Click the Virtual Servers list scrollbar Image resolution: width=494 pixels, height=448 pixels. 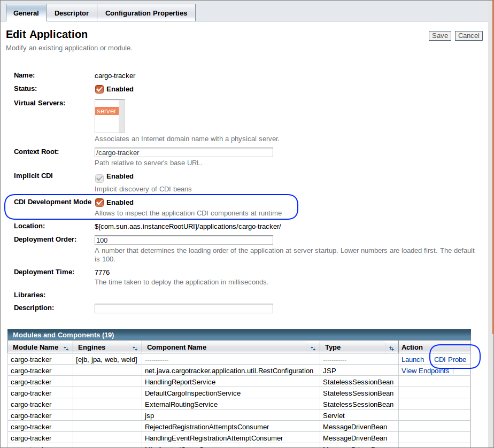[121, 116]
